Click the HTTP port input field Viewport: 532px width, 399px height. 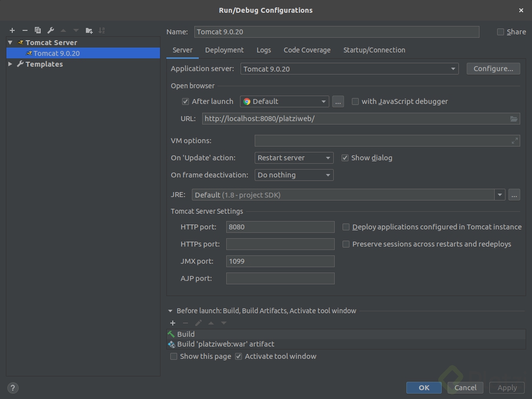(280, 227)
